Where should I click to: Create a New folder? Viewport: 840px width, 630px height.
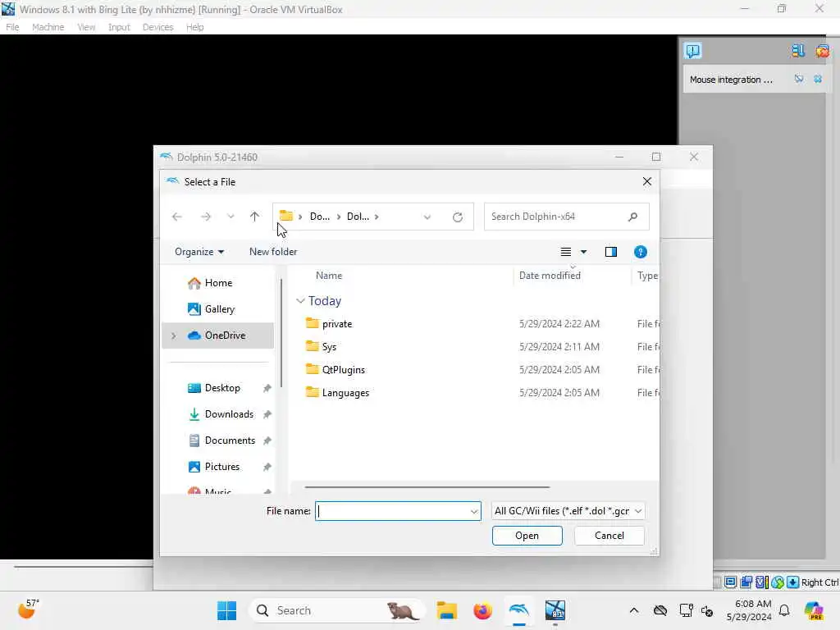pos(273,252)
